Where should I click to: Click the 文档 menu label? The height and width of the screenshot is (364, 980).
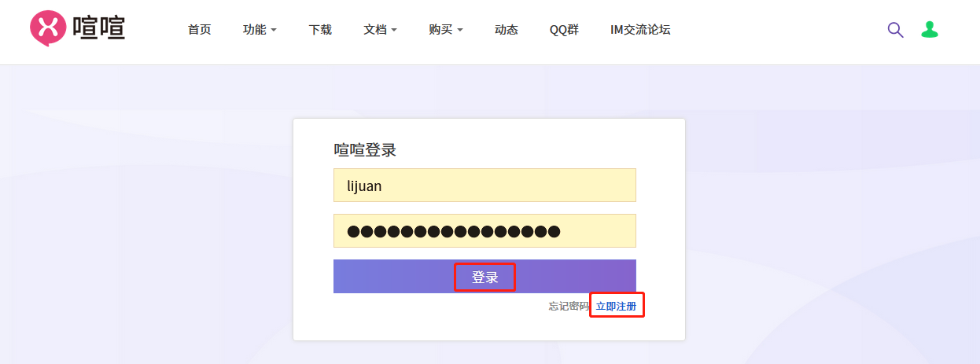point(374,30)
